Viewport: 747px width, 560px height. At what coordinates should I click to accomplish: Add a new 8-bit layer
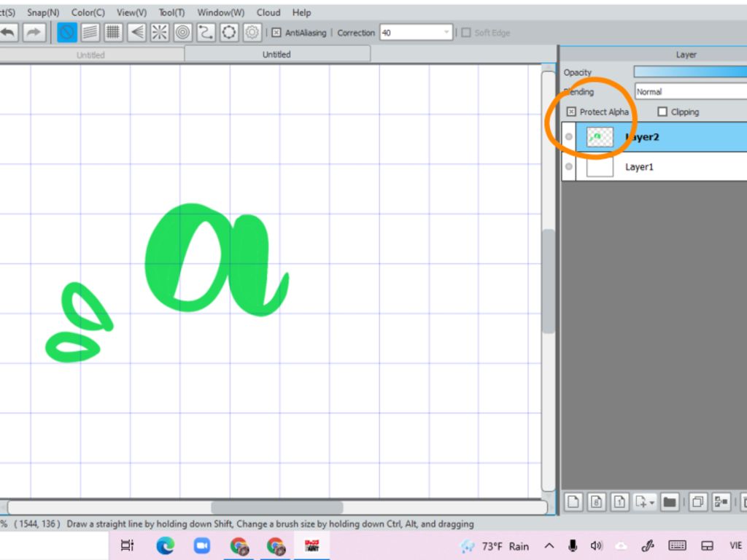click(x=597, y=502)
